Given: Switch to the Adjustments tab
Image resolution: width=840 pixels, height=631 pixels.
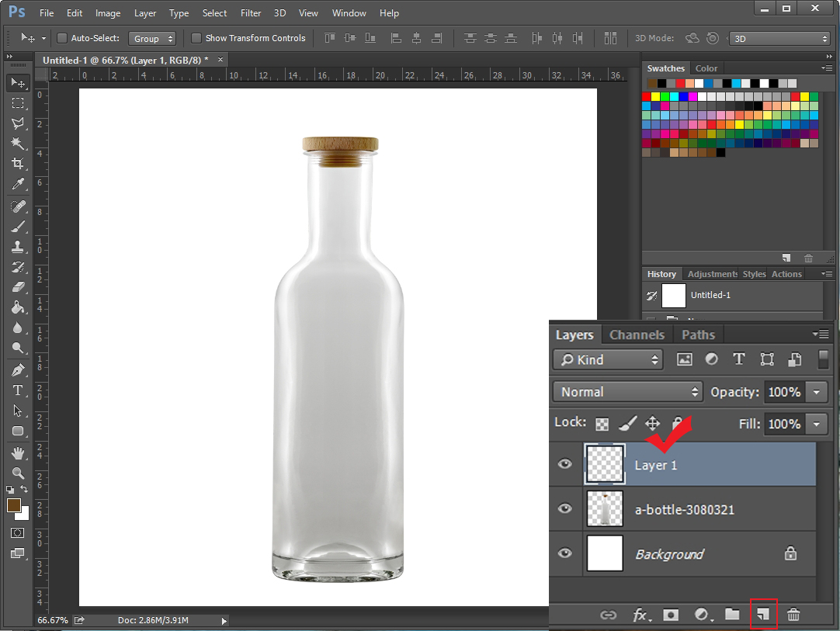Looking at the screenshot, I should click(x=713, y=274).
